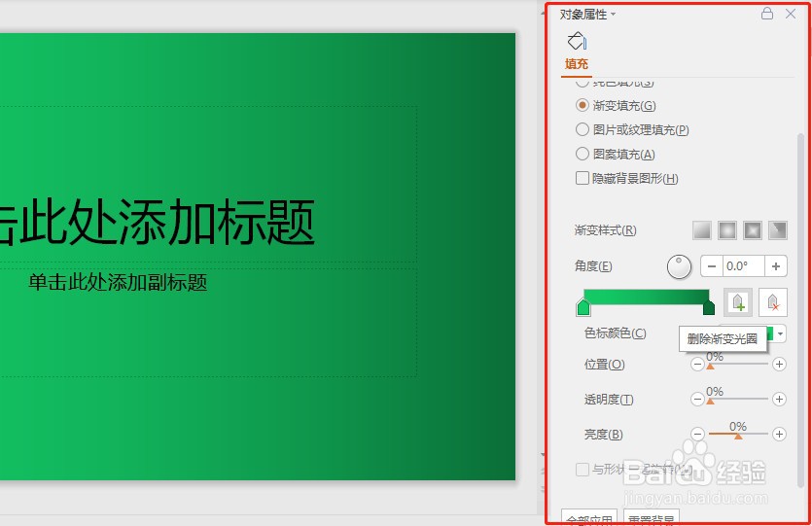Decrease the angle with minus button
The width and height of the screenshot is (812, 526).
(712, 266)
